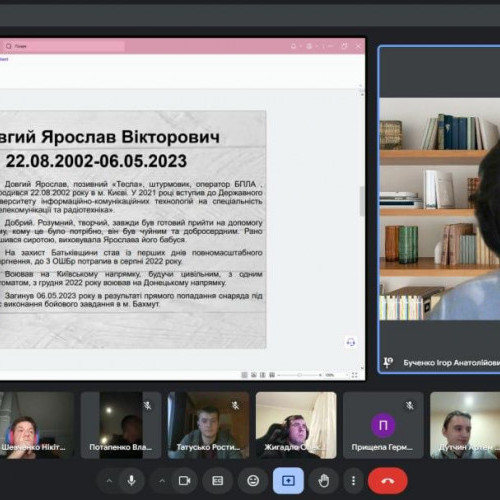
Task: Toggle the camera button
Action: tap(184, 481)
